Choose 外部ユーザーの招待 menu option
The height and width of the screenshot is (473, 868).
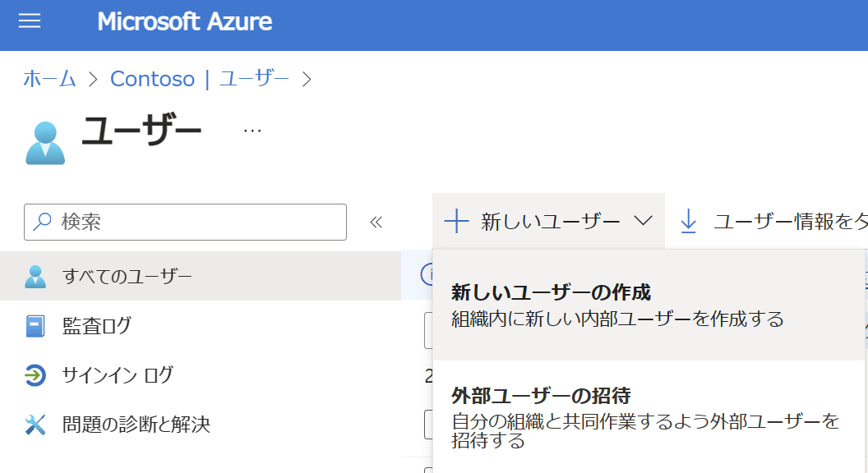(649, 418)
